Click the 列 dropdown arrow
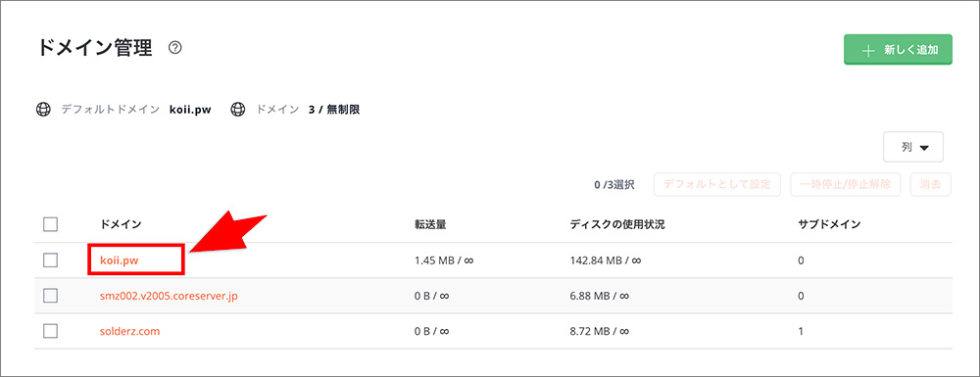Viewport: 980px width, 377px height. (924, 148)
